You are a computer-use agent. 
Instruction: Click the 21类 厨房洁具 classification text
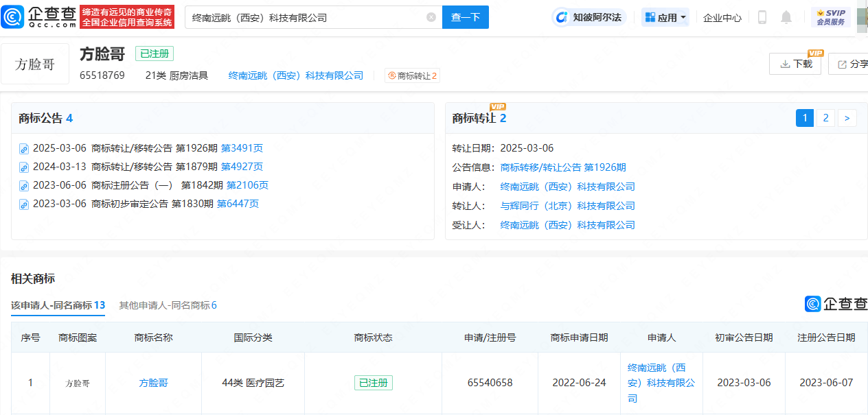[176, 75]
